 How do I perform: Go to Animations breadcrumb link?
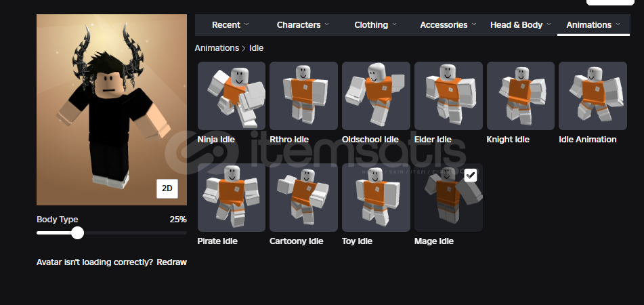click(217, 48)
